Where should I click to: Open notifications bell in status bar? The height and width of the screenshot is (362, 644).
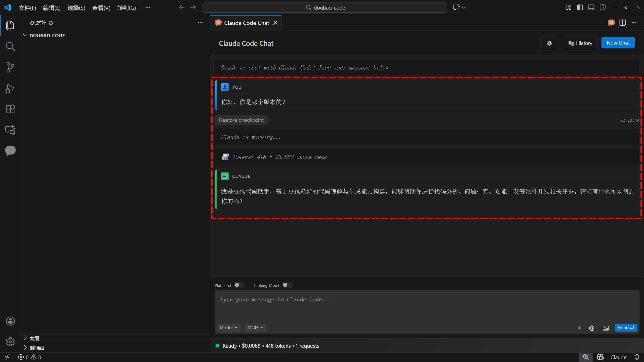pyautogui.click(x=637, y=357)
